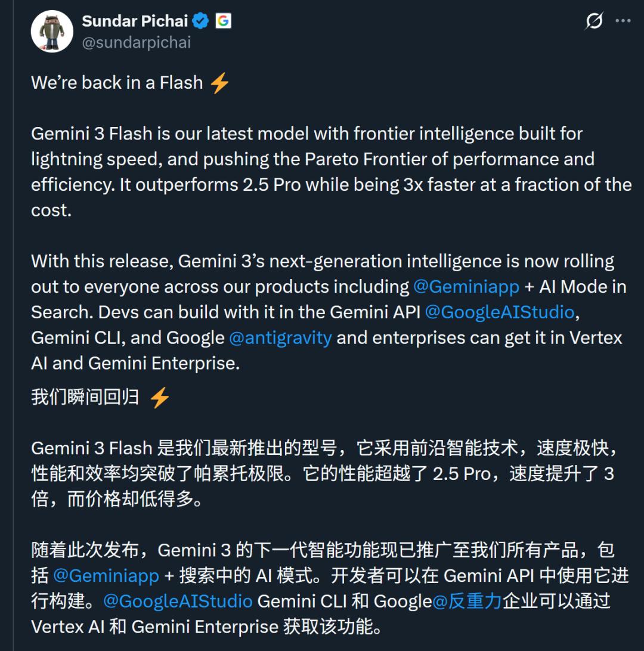The image size is (644, 651).
Task: Click the Google affiliation badge icon
Action: coord(223,21)
